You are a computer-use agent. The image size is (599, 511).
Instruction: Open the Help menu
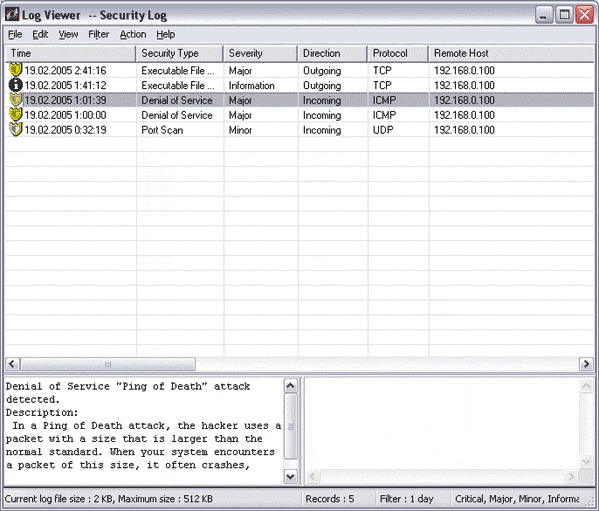[x=166, y=34]
